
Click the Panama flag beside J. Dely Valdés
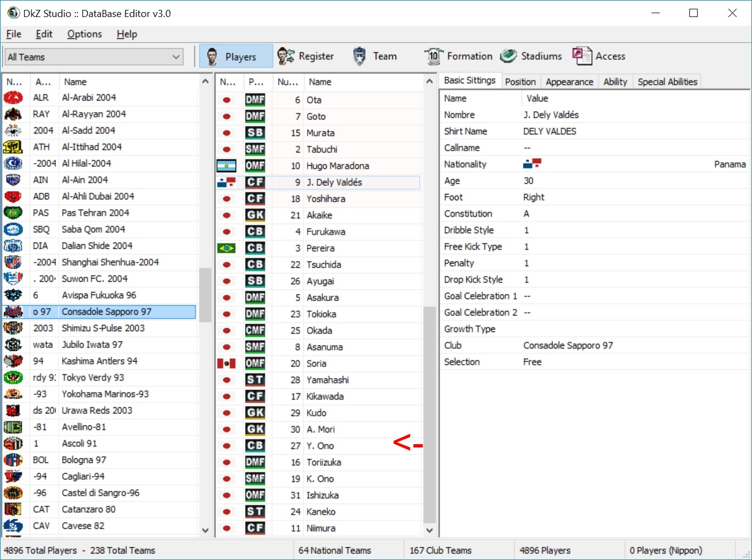tap(226, 182)
